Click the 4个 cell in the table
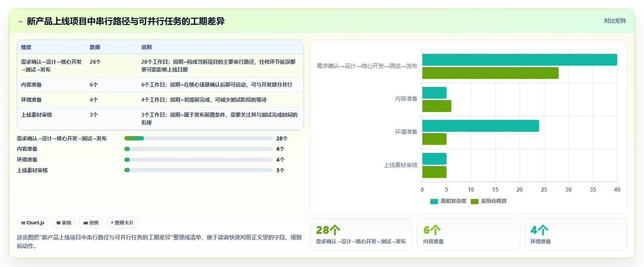This screenshot has width=644, height=267. point(94,100)
